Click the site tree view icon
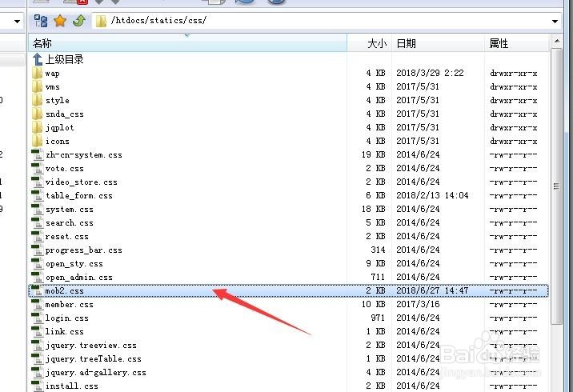Screen dimensions: 573x392 41,21
